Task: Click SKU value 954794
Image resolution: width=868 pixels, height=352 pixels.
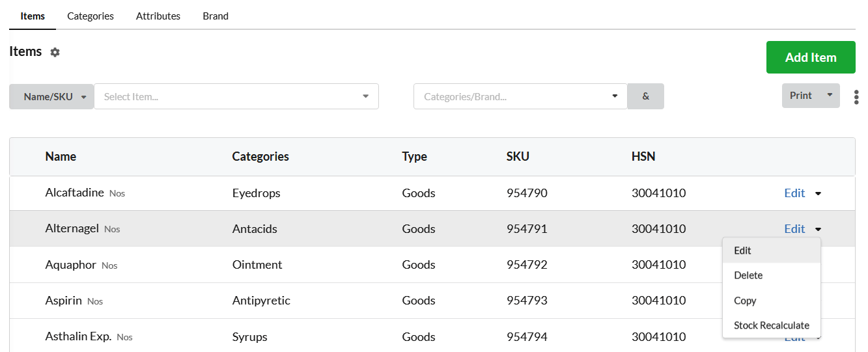Action: click(527, 337)
